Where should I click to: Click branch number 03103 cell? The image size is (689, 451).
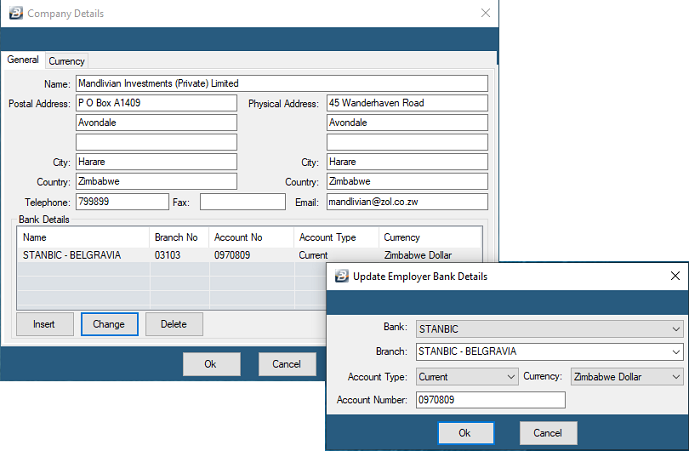tap(167, 255)
